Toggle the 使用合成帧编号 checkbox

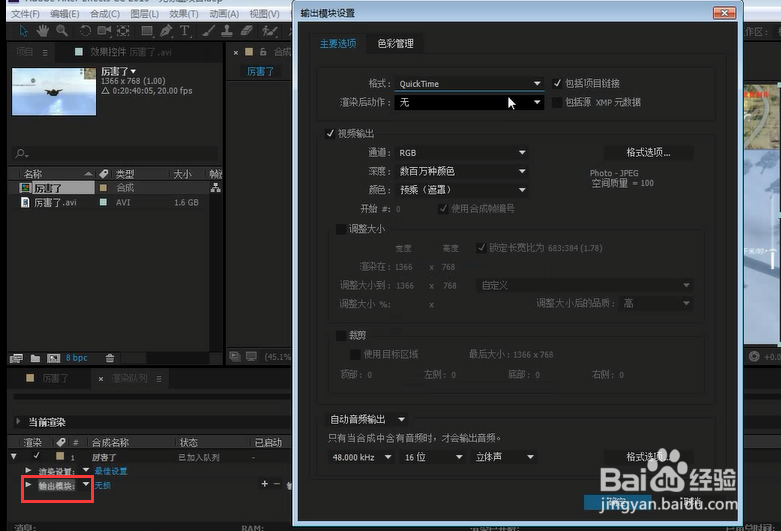[x=443, y=209]
